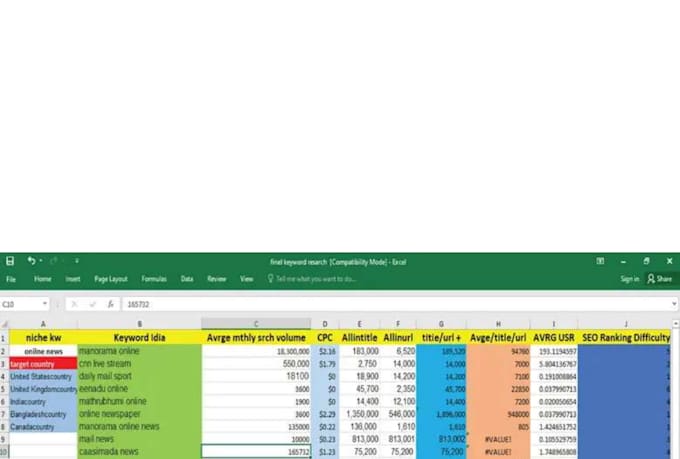Click the 'AVRG USR' header cell
This screenshot has width=680, height=459.
point(554,338)
